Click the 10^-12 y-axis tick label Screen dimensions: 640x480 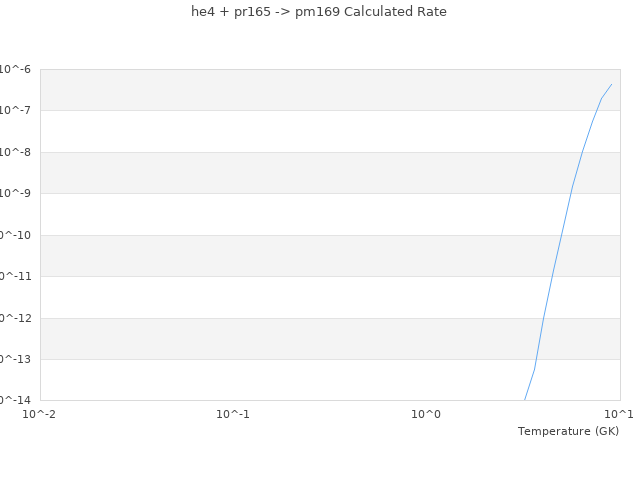[x=15, y=318]
